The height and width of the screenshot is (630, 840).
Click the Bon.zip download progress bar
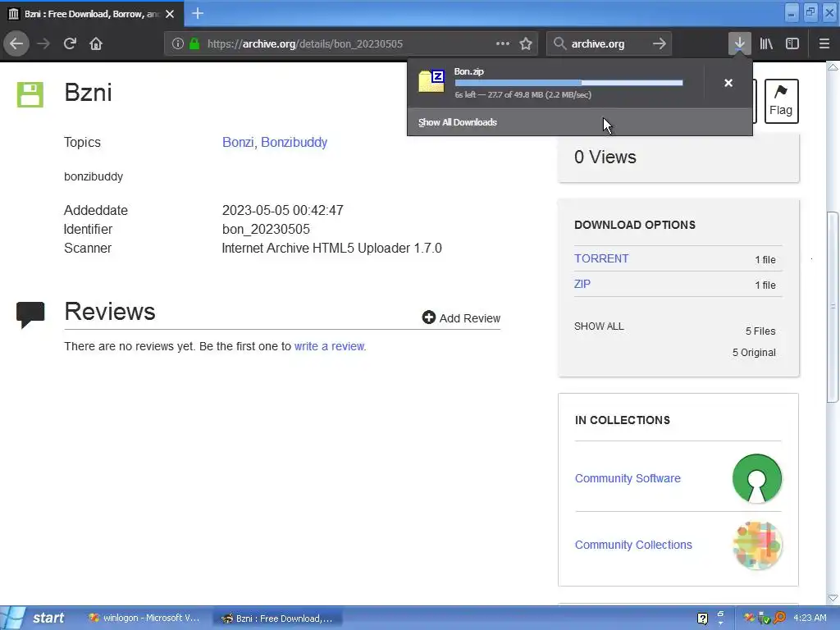click(x=568, y=83)
